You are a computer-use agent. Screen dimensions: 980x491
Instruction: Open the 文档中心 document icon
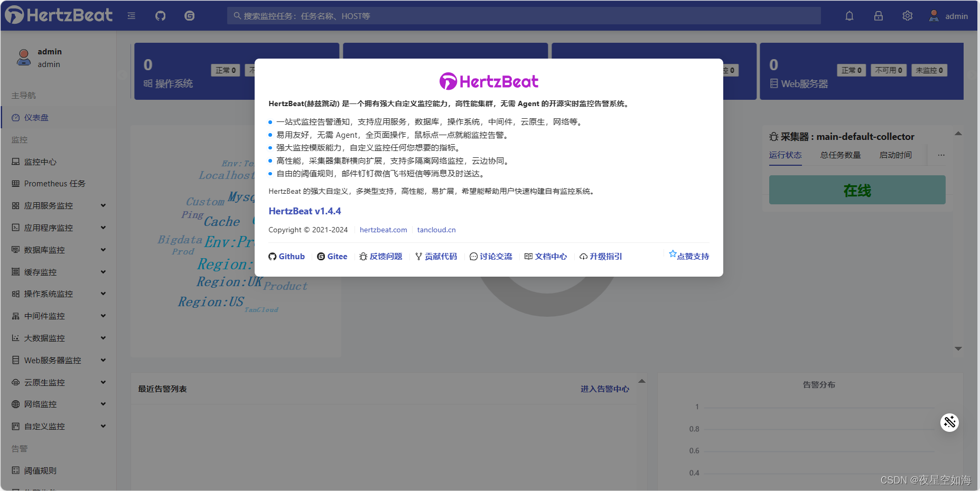click(529, 257)
